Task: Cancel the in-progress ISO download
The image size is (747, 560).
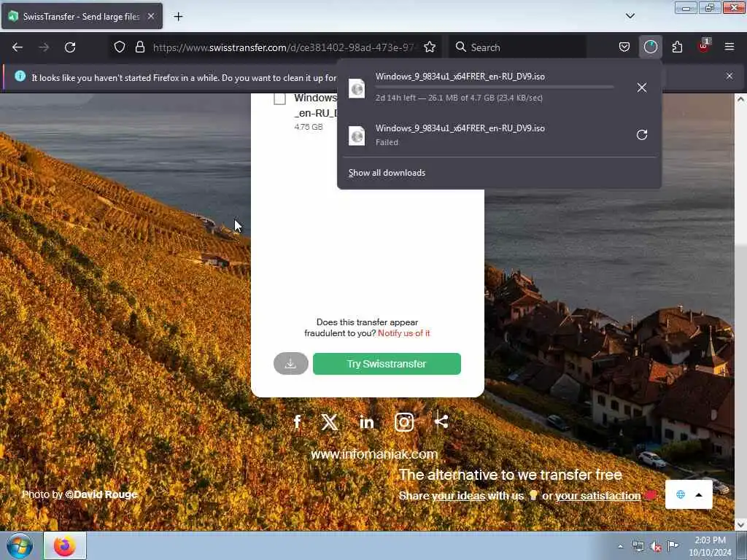Action: [642, 87]
